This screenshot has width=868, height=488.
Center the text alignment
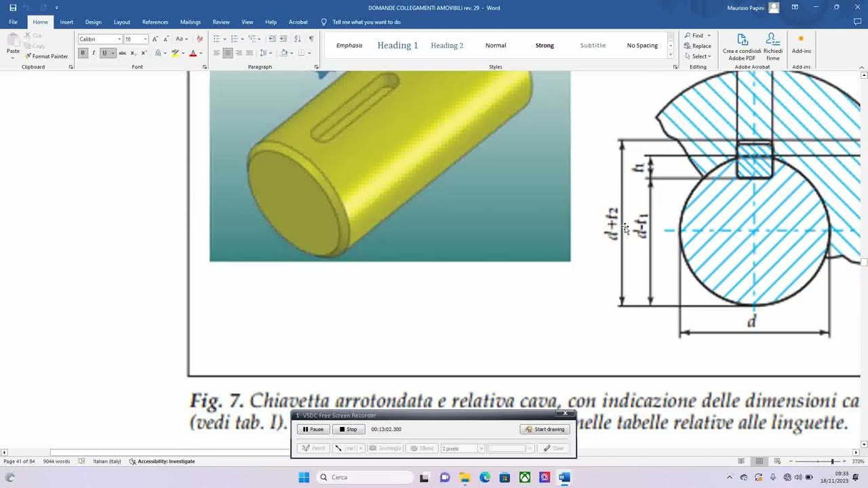pos(228,53)
